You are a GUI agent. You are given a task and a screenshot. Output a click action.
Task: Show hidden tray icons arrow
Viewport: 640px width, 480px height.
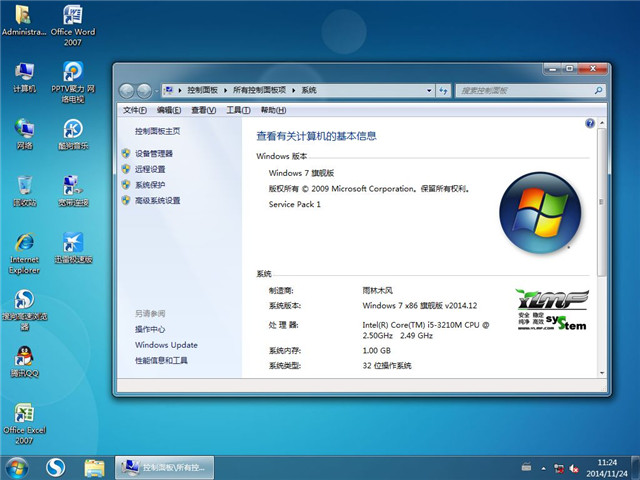543,468
